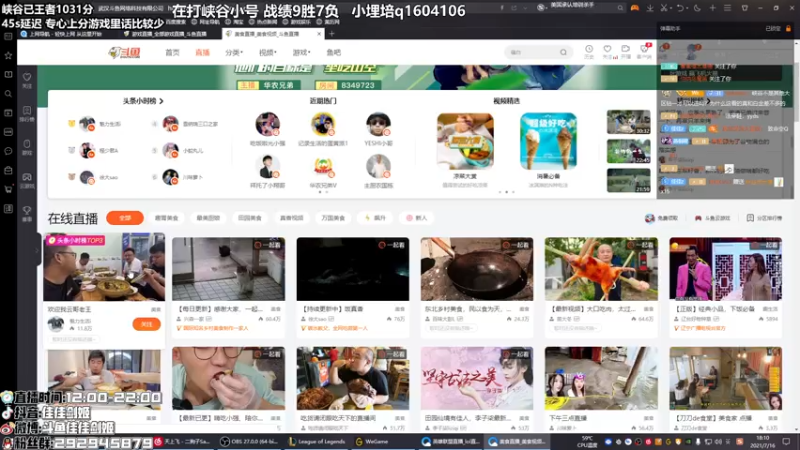Open a new browser tab plus button
Image resolution: width=800 pixels, height=450 pixels.
(x=332, y=34)
